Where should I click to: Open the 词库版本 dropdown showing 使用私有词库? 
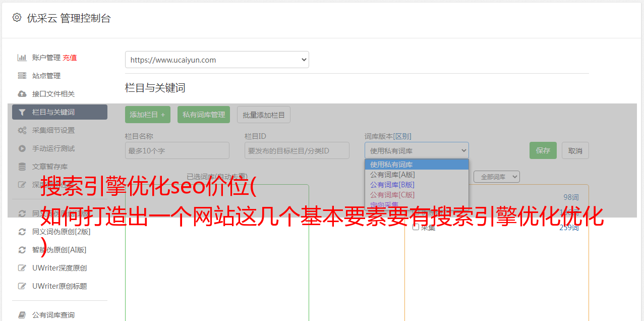point(417,150)
